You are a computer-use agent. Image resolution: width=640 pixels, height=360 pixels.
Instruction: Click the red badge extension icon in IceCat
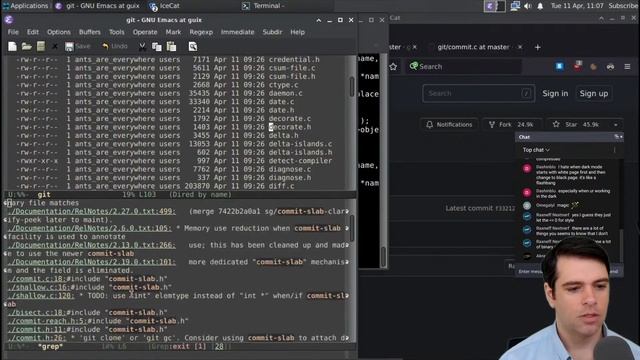[x=577, y=66]
